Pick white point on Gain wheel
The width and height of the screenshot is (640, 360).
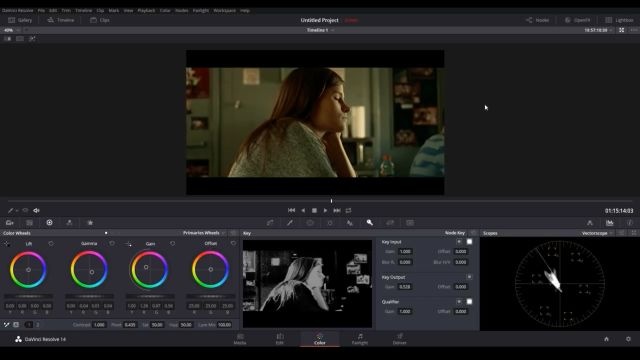pyautogui.click(x=129, y=244)
